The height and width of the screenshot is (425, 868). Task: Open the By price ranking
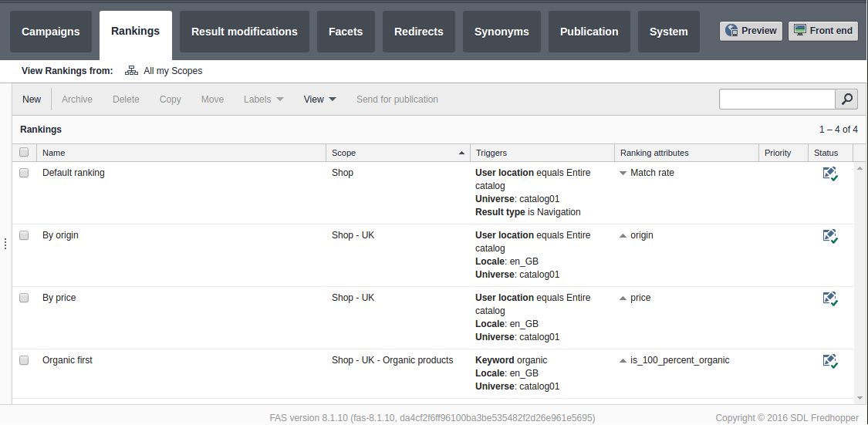59,298
